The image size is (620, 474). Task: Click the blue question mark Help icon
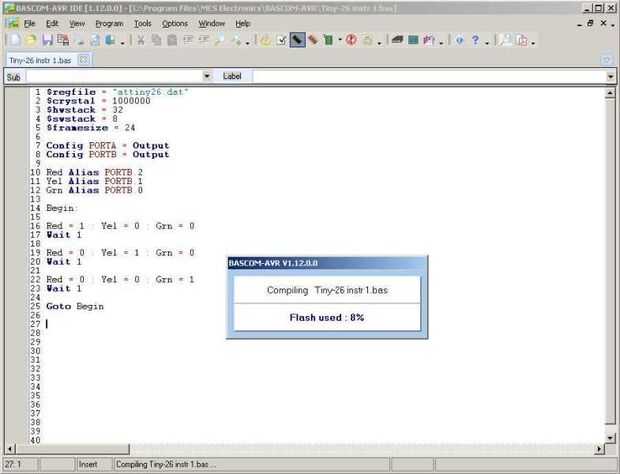pos(475,40)
